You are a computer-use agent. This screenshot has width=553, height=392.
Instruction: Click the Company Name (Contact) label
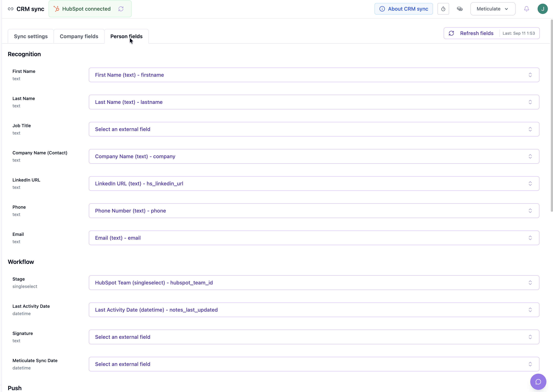point(40,153)
